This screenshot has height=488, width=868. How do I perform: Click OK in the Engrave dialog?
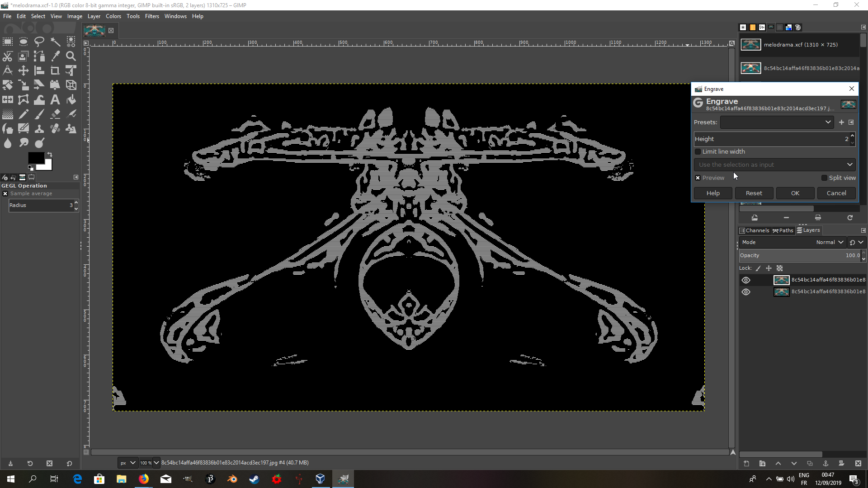click(795, 193)
